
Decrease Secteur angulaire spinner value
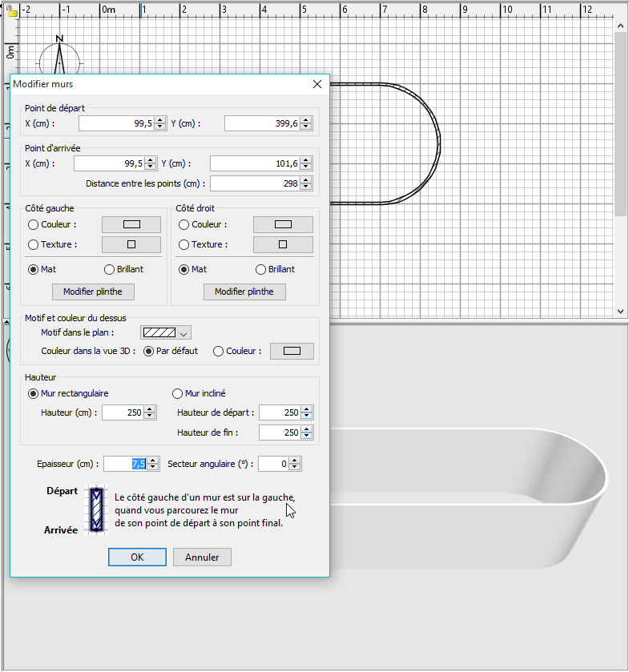pyautogui.click(x=295, y=467)
